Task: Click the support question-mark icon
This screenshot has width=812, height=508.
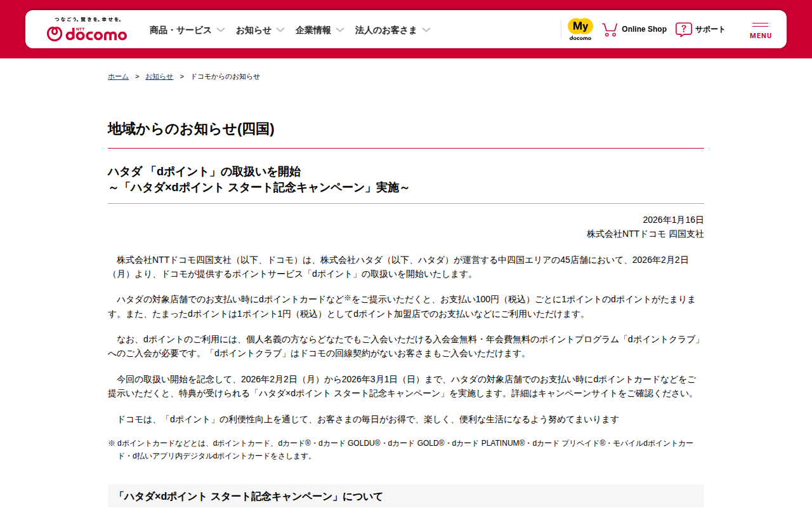Action: [683, 29]
